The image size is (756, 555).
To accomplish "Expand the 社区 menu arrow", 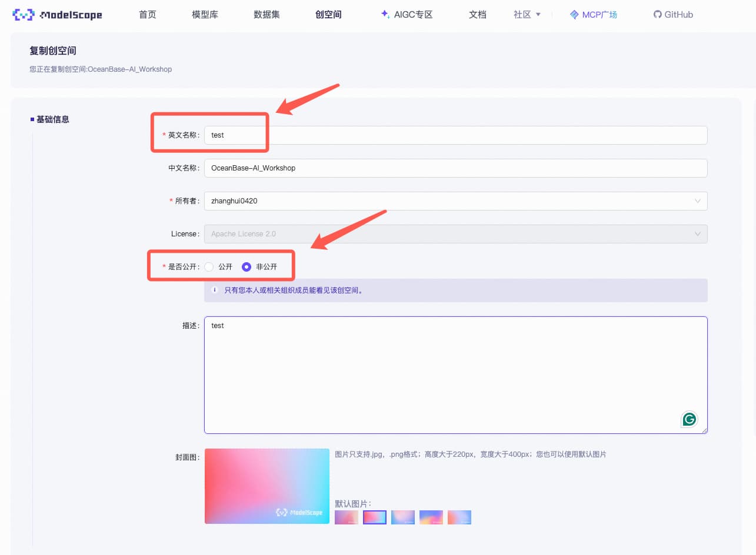I will point(538,15).
